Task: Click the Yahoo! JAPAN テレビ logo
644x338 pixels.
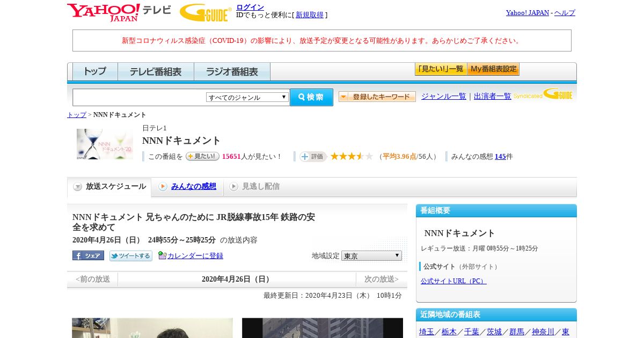Action: [x=119, y=12]
